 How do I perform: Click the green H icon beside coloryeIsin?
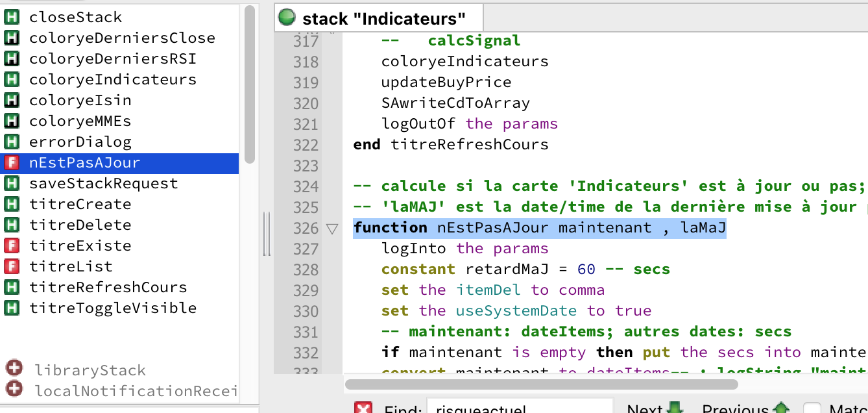[x=12, y=101]
